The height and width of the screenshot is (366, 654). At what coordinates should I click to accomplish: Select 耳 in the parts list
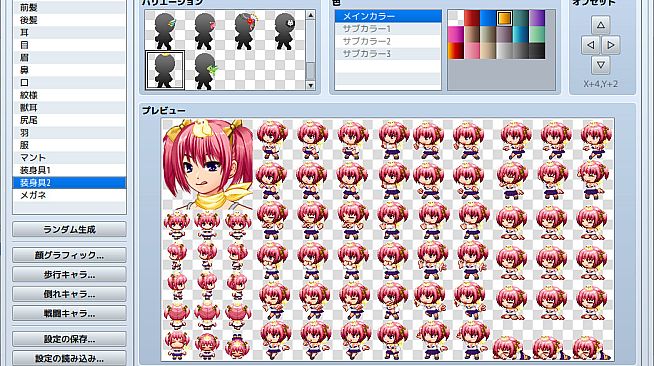click(69, 33)
